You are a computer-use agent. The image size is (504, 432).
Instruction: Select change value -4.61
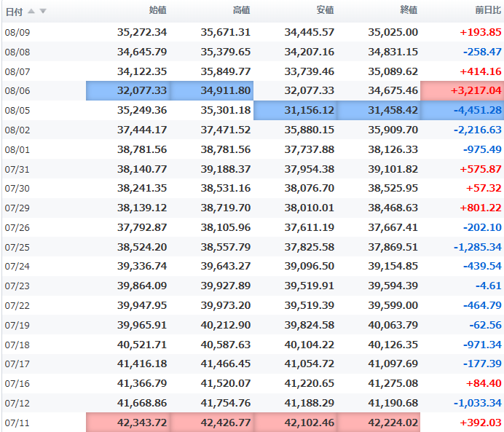(x=488, y=286)
